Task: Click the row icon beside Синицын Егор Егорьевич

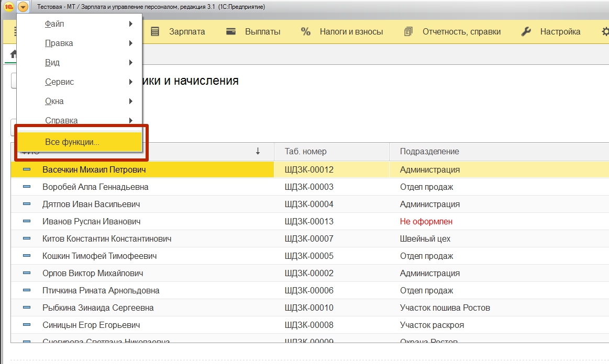Action: 27,325
